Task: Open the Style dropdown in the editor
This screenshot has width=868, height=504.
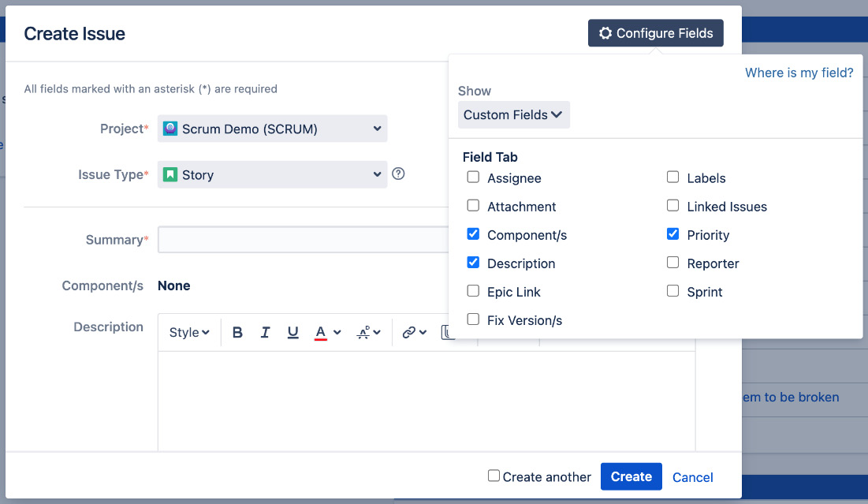Action: click(189, 332)
